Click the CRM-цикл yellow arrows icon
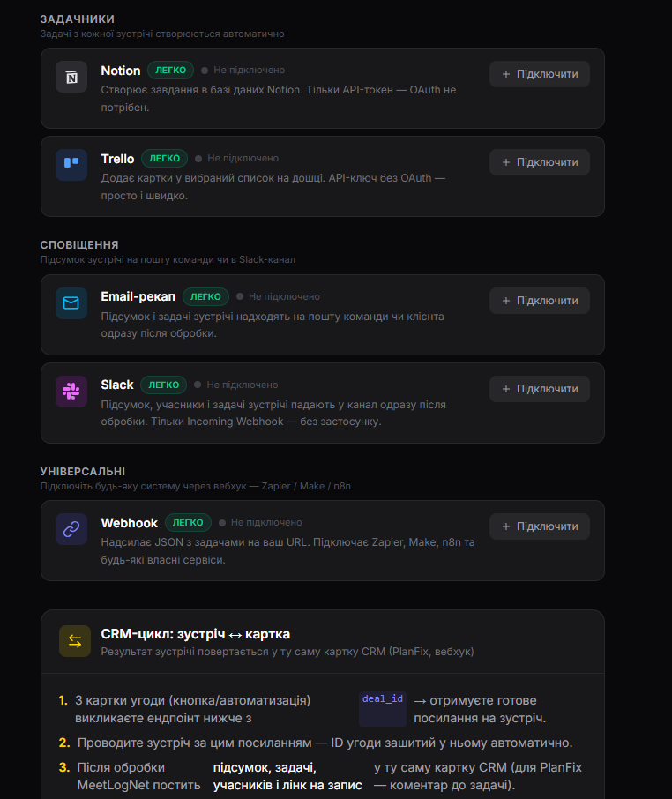The width and height of the screenshot is (672, 799). pos(75,641)
